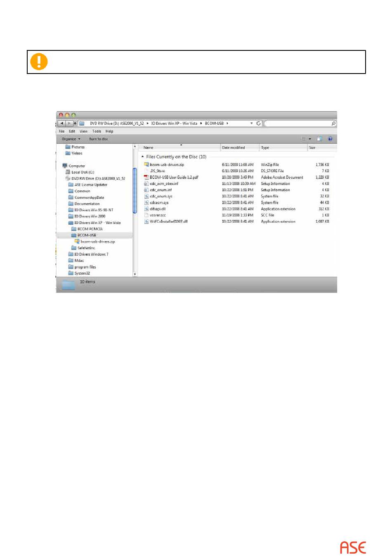Click navigation pane scrollbar up arrow
Viewport: 392px width, 559px height.
click(135, 147)
